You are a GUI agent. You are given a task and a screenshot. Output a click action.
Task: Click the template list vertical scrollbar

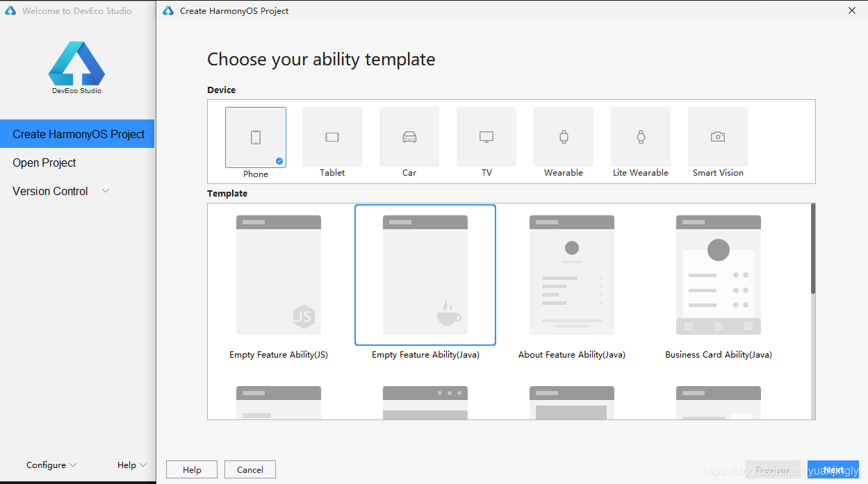(813, 249)
